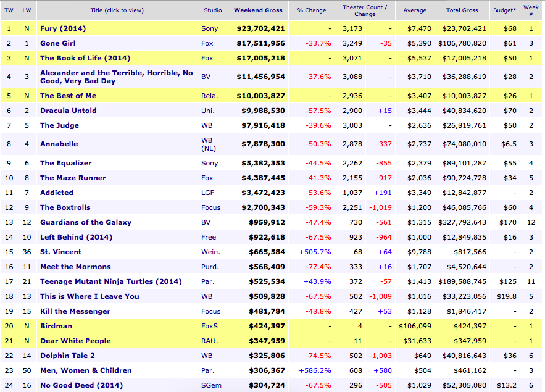Select St. Vincent's +505.7% change value
Viewport: 545px width, 392px height.
point(315,252)
